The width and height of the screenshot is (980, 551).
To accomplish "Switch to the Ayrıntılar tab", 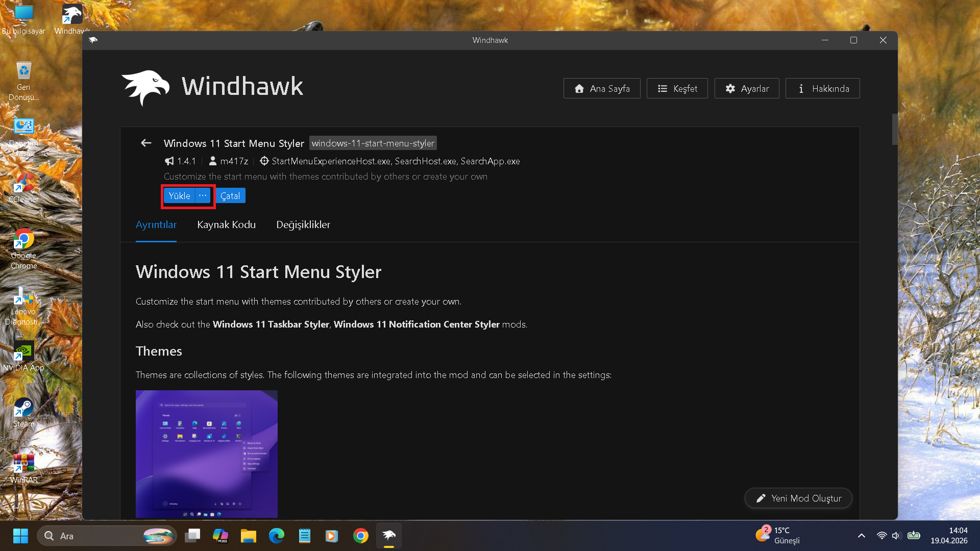I will 156,225.
